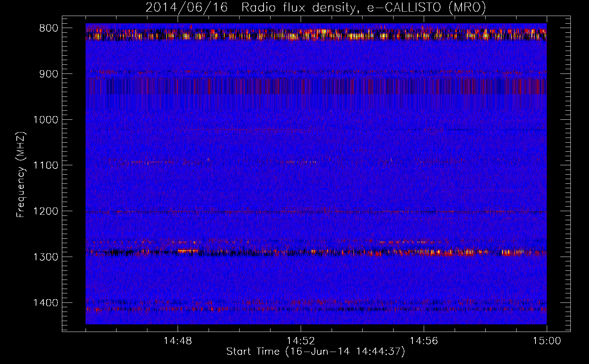The image size is (589, 364).
Task: Click the 1300 frequency tick label
Action: (46, 257)
